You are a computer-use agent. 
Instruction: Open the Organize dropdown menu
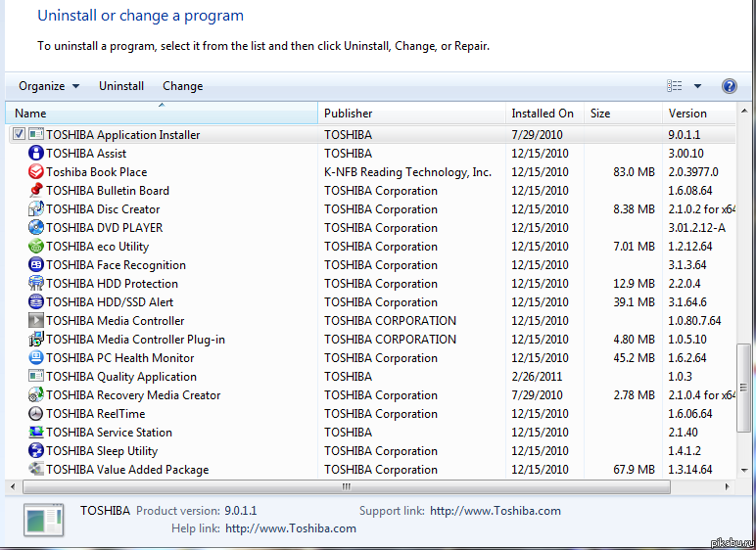[49, 86]
